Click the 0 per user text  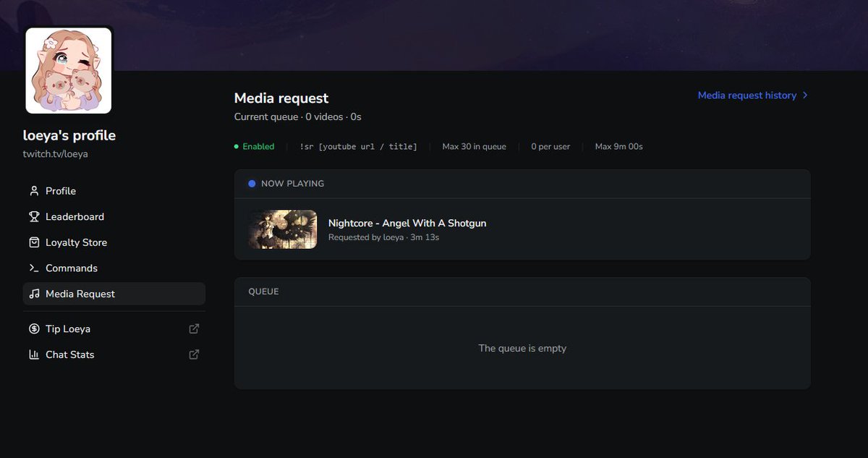[x=550, y=146]
